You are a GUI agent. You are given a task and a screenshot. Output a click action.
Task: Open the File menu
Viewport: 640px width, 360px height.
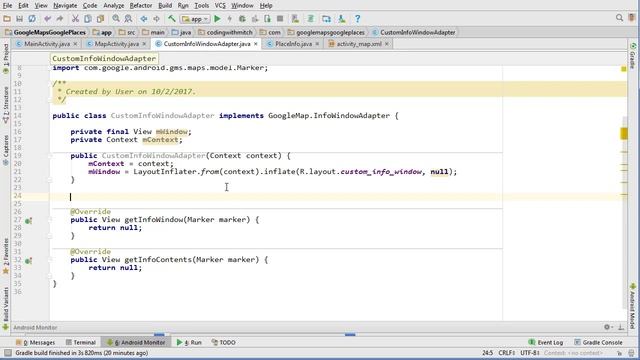click(x=7, y=6)
